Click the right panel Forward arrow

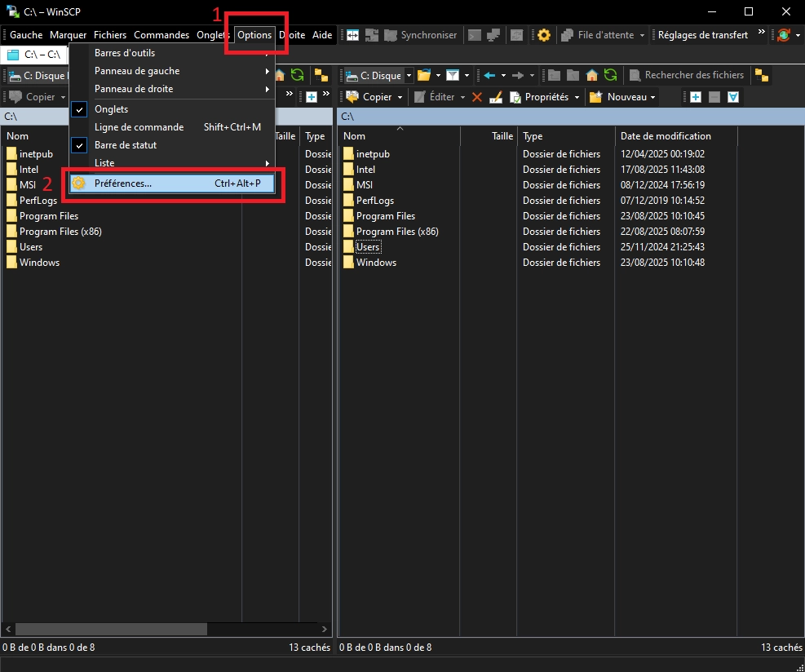(x=518, y=76)
